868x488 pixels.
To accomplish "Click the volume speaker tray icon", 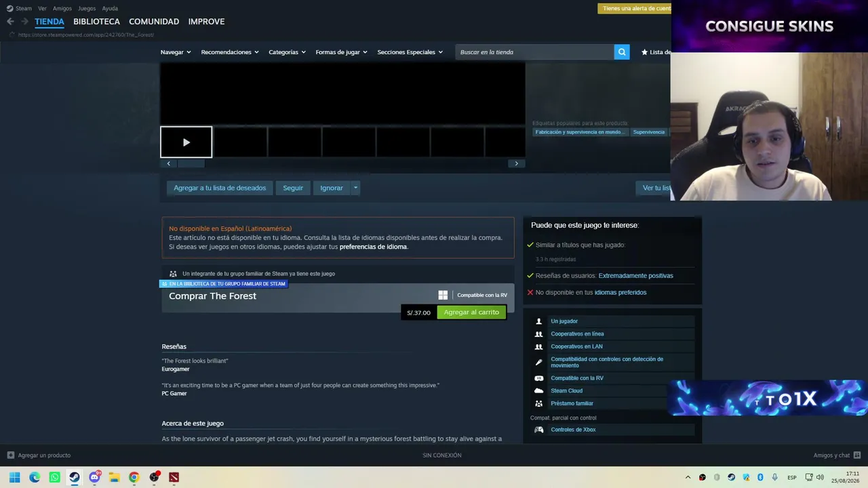I will point(820,477).
